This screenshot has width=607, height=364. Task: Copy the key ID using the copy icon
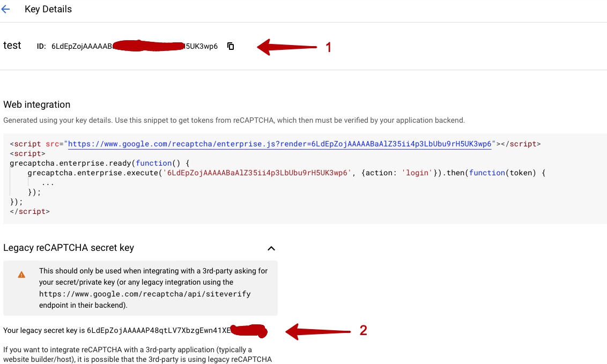[231, 46]
